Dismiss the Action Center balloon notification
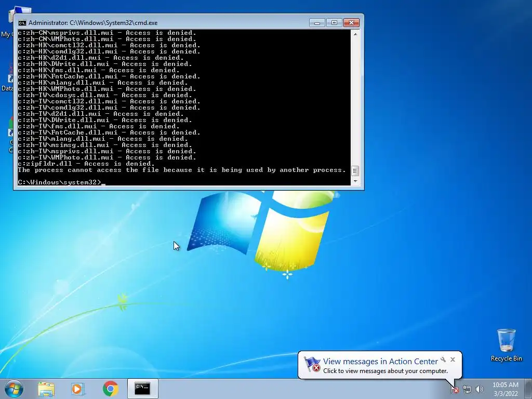Viewport: 532px width, 399px height. click(x=453, y=360)
